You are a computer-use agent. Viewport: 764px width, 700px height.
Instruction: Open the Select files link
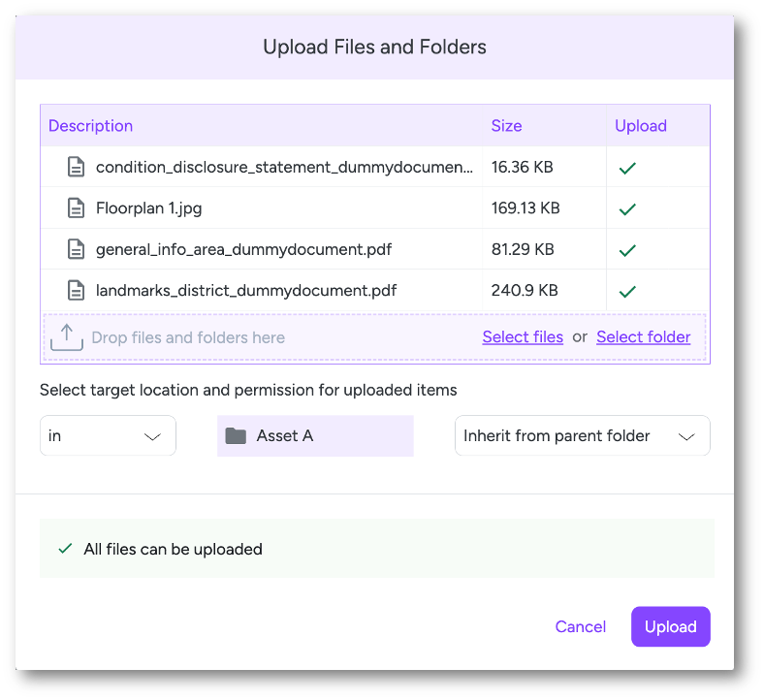(523, 337)
